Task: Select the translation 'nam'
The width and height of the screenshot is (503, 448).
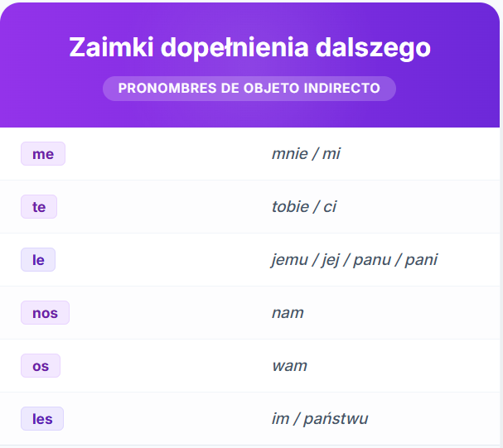Action: click(x=288, y=313)
